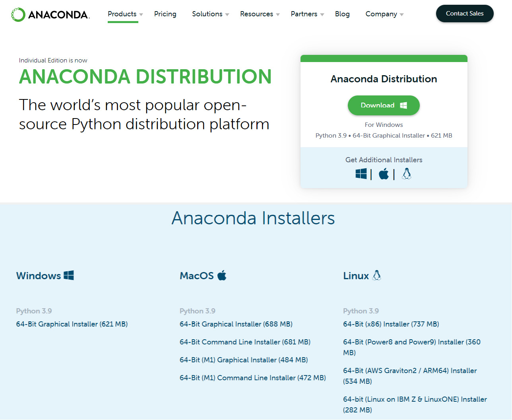Download MacOS 64-Bit Command Line Installer (681 MB)
The width and height of the screenshot is (512, 420).
[245, 342]
